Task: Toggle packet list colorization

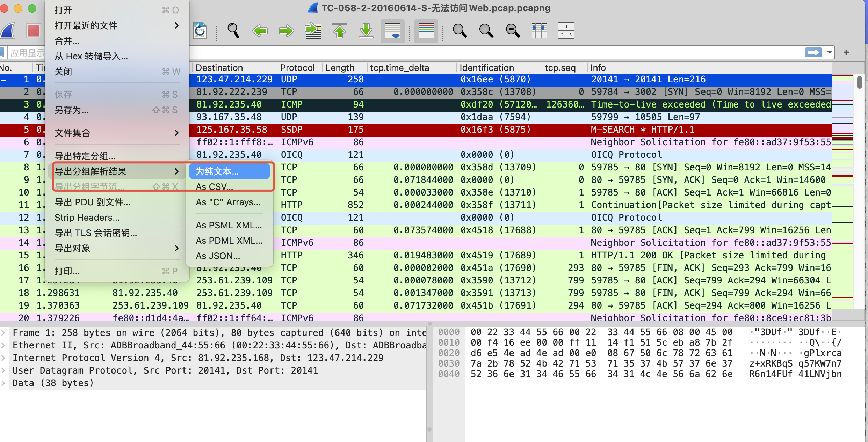Action: point(426,31)
